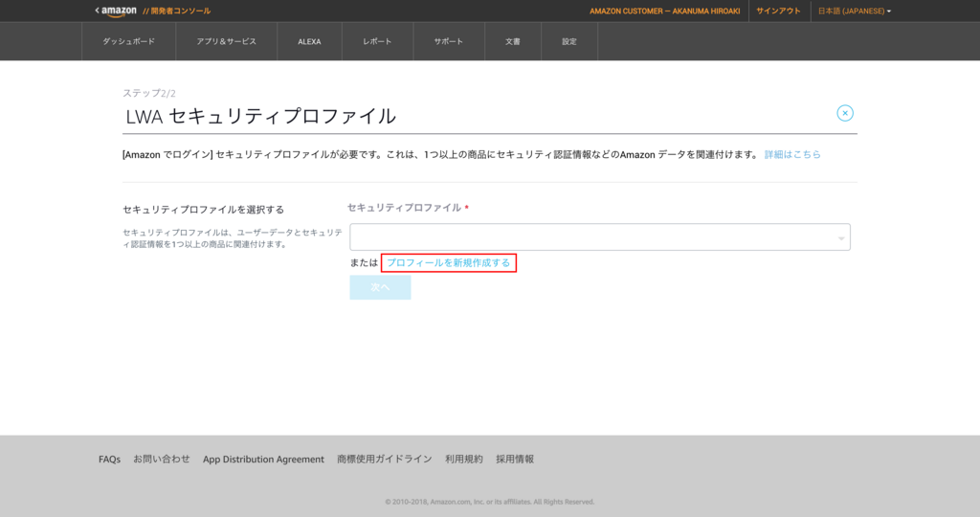Open お問い合わせ footer link
Viewport: 980px width, 517px height.
[x=161, y=459]
